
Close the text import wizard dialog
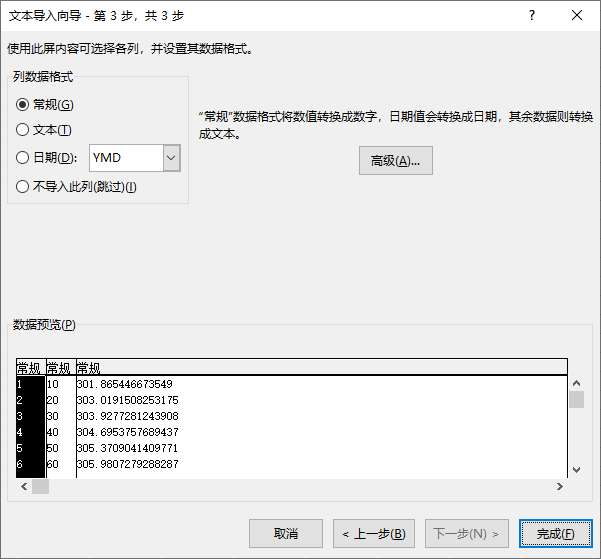(577, 15)
